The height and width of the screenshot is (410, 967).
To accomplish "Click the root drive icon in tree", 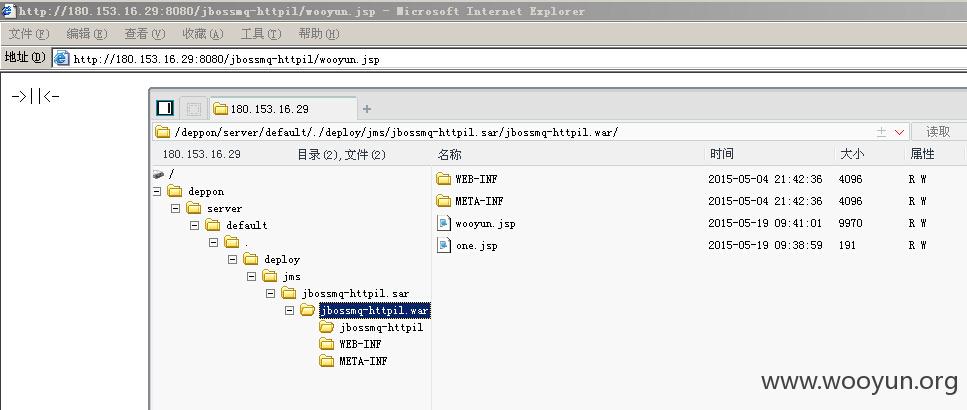I will (x=158, y=174).
